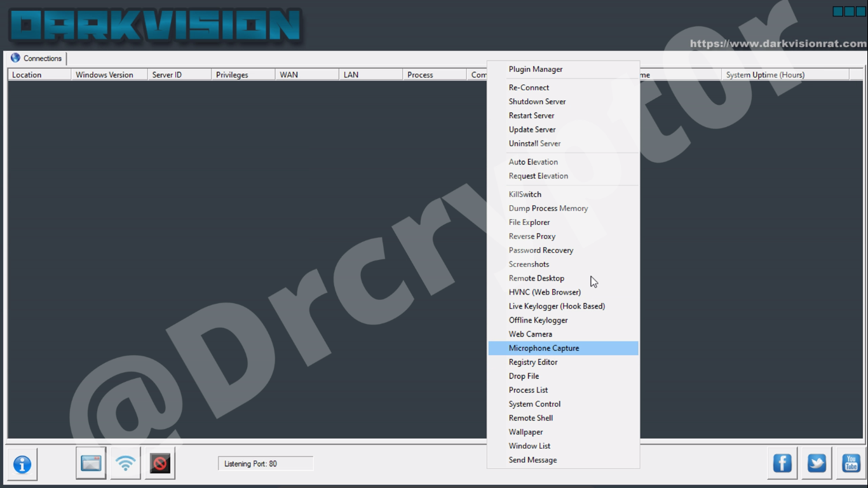This screenshot has width=868, height=488.
Task: Click Password Recovery in the menu
Action: pyautogui.click(x=563, y=250)
